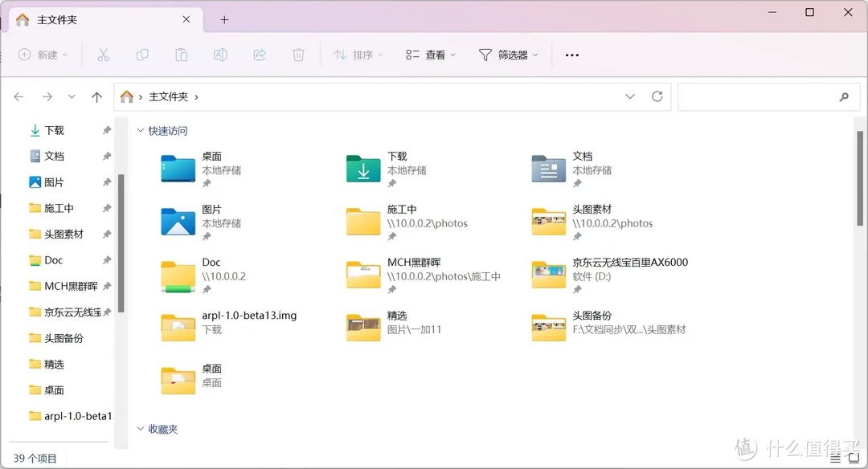
Task: Expand the 收藏夹 section
Action: click(x=141, y=428)
